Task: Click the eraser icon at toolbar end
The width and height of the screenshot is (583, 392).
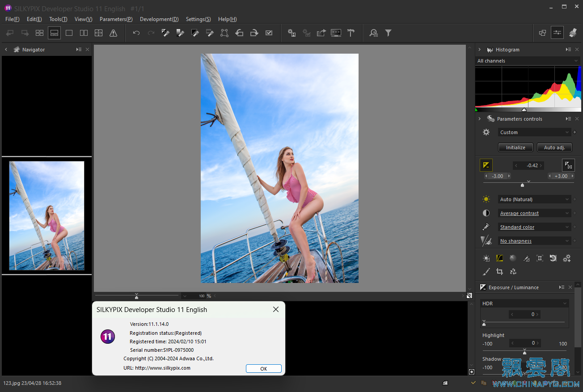Action: tap(572, 33)
